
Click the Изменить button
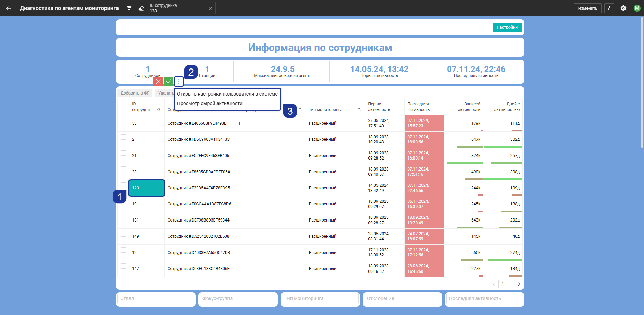point(587,8)
